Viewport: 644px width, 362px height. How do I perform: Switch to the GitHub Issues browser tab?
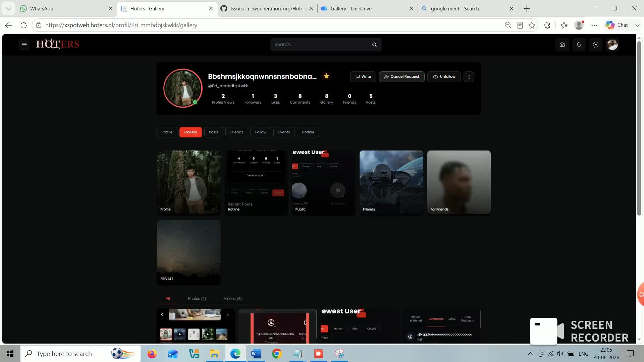click(x=268, y=9)
